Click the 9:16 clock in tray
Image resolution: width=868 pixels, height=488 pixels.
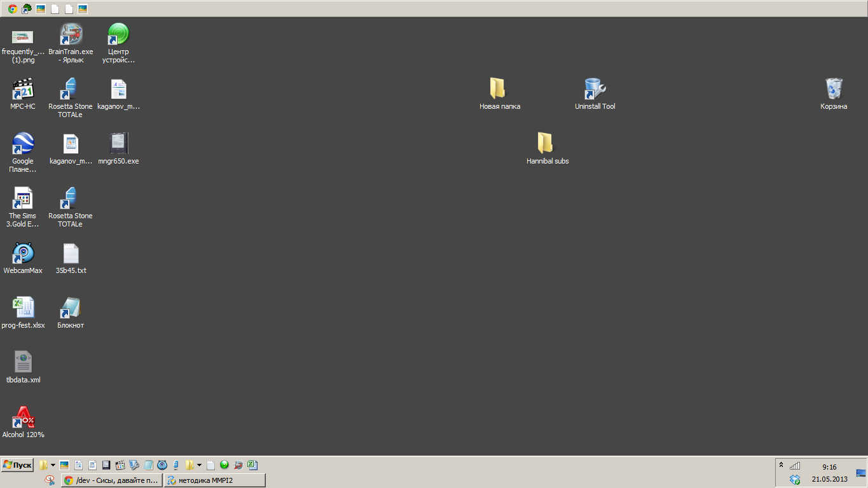tap(829, 467)
